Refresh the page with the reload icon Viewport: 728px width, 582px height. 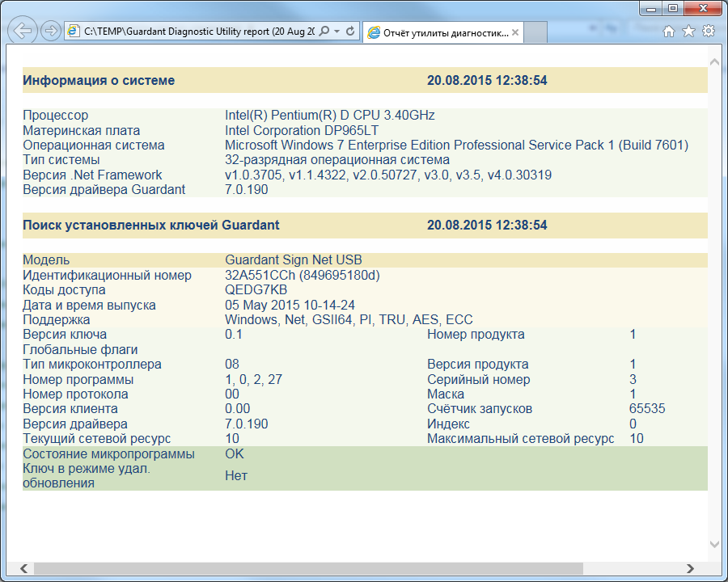350,32
